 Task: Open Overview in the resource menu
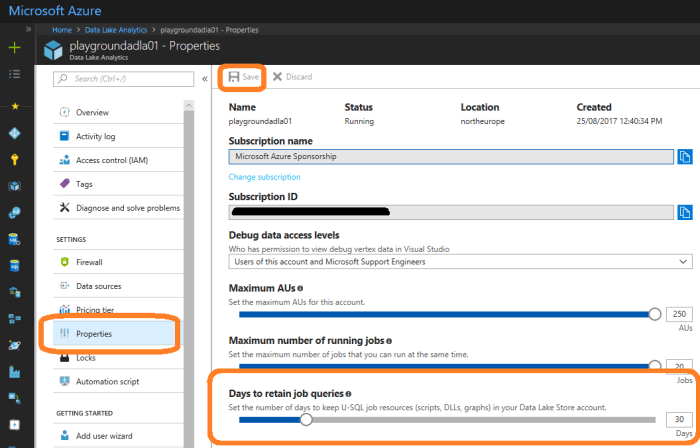92,112
